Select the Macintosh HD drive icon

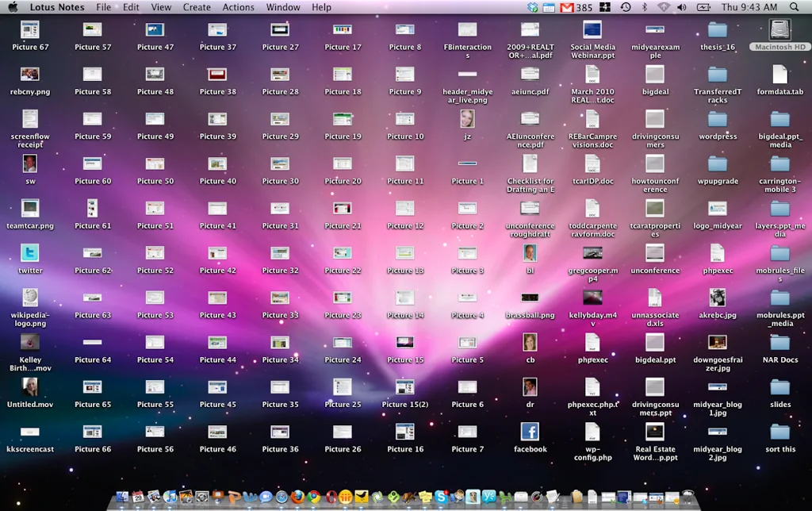point(779,30)
